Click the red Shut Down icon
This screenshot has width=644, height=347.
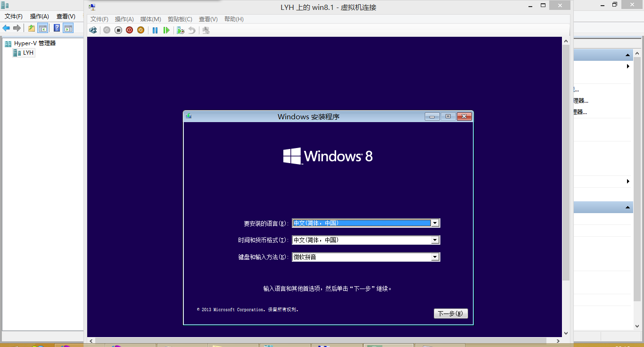pyautogui.click(x=130, y=30)
